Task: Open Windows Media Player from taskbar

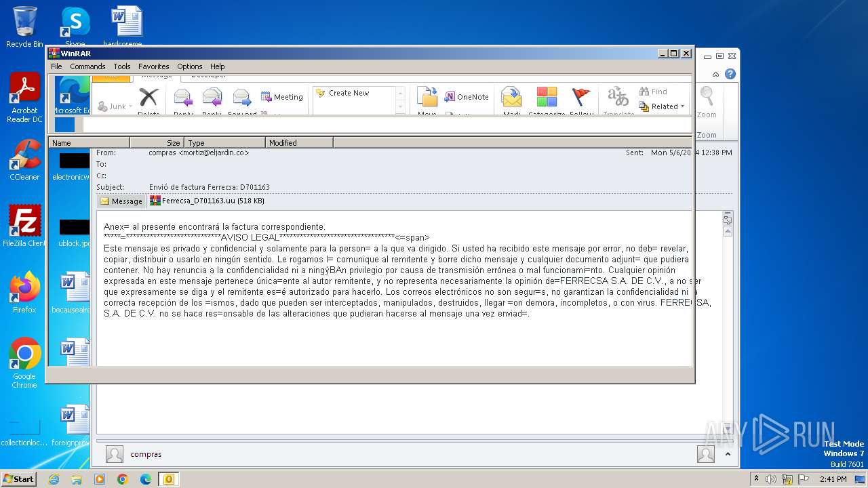Action: click(100, 479)
